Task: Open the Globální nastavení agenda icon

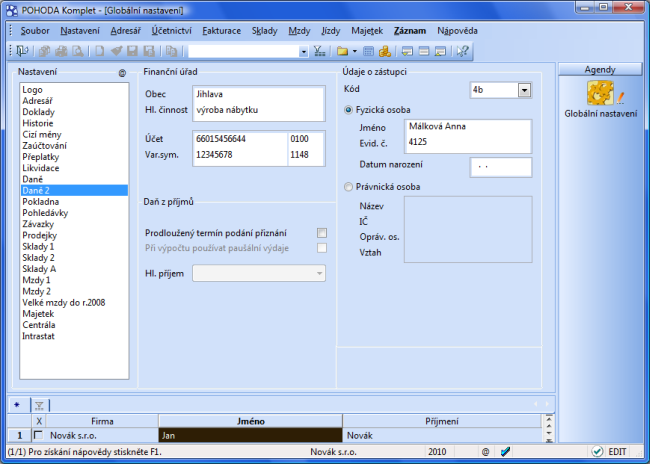Action: pyautogui.click(x=601, y=93)
